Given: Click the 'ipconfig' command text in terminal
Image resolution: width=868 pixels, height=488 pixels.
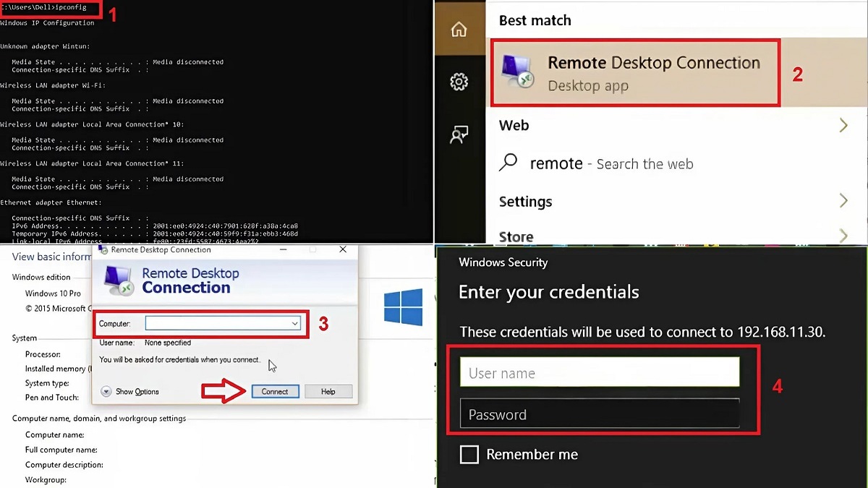Looking at the screenshot, I should click(70, 8).
